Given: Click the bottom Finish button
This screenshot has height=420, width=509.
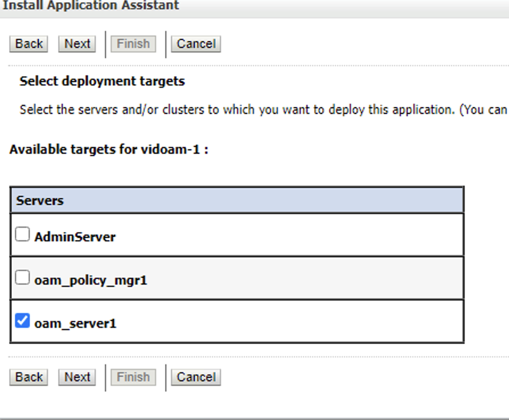Looking at the screenshot, I should (x=133, y=377).
